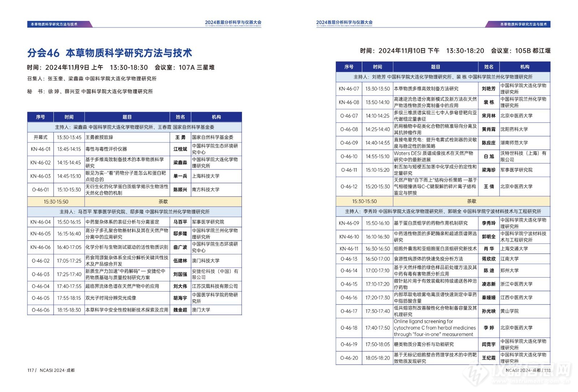
Task: Select the 王勇教授致辞 title cell
Action: (x=127, y=137)
